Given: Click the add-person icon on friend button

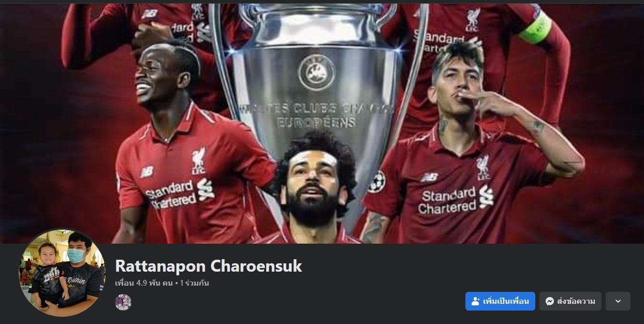Looking at the screenshot, I should 475,301.
